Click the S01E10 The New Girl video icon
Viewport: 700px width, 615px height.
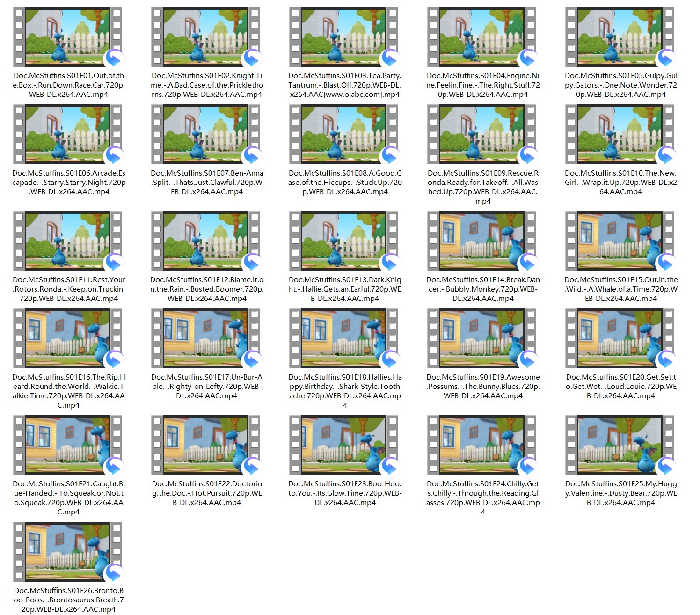(620, 134)
